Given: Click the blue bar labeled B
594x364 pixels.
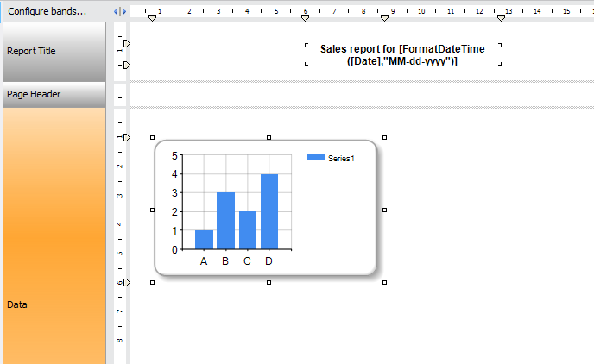Looking at the screenshot, I should tap(226, 221).
